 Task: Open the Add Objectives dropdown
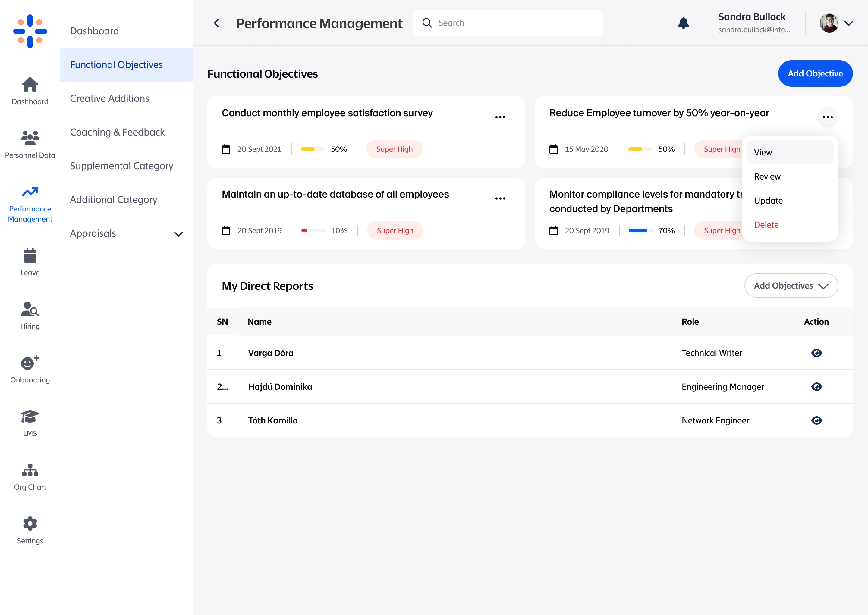791,286
